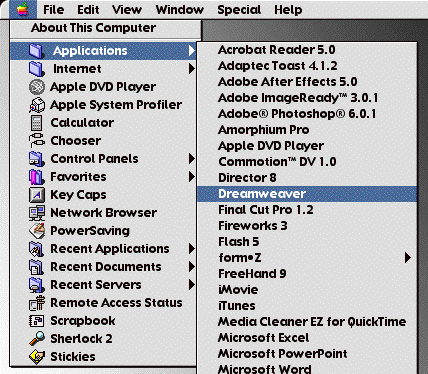Select Dreamweaver from Applications list
Viewport: 428px width, 374px height.
point(307,194)
